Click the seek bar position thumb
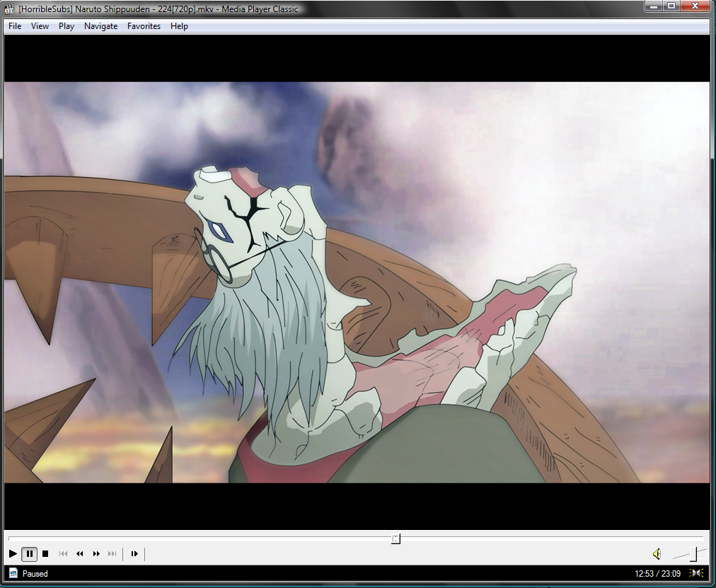 click(x=396, y=539)
